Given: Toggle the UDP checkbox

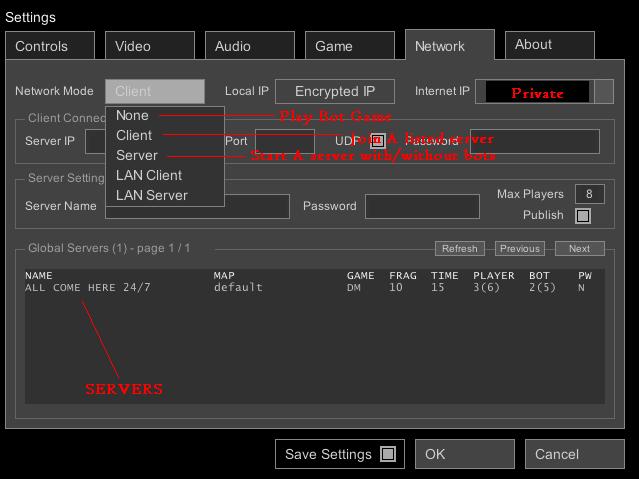Looking at the screenshot, I should 378,141.
